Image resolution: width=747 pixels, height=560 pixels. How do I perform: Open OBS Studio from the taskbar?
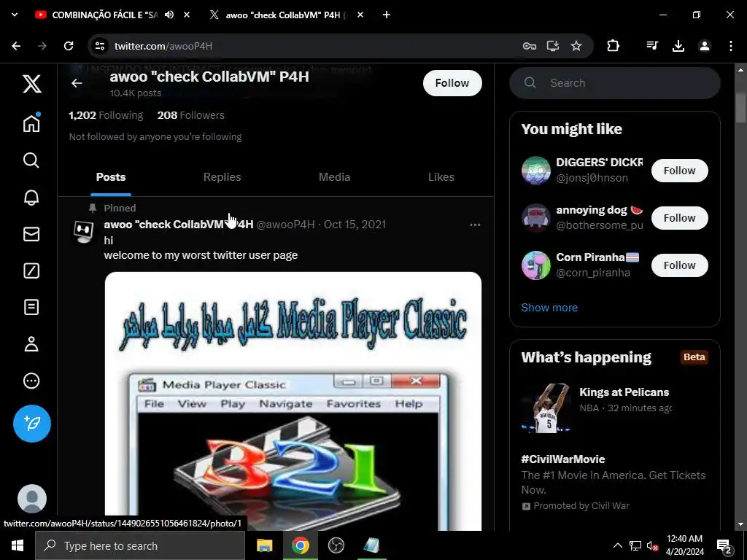pos(336,545)
